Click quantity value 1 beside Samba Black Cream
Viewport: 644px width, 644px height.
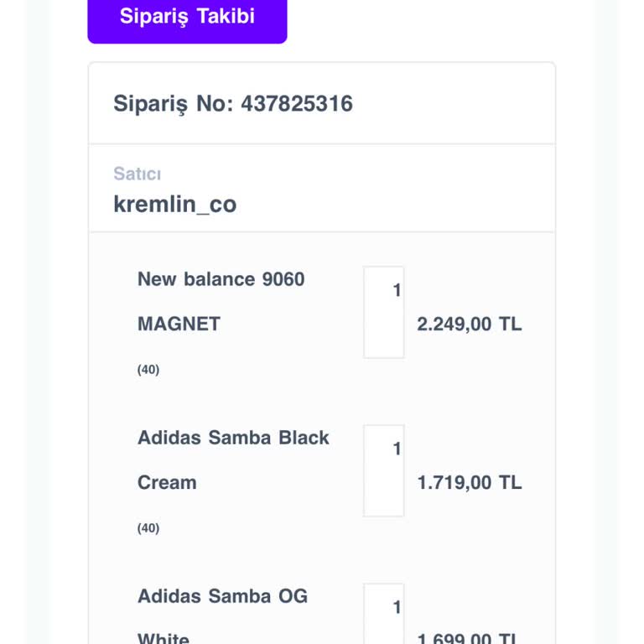point(397,449)
